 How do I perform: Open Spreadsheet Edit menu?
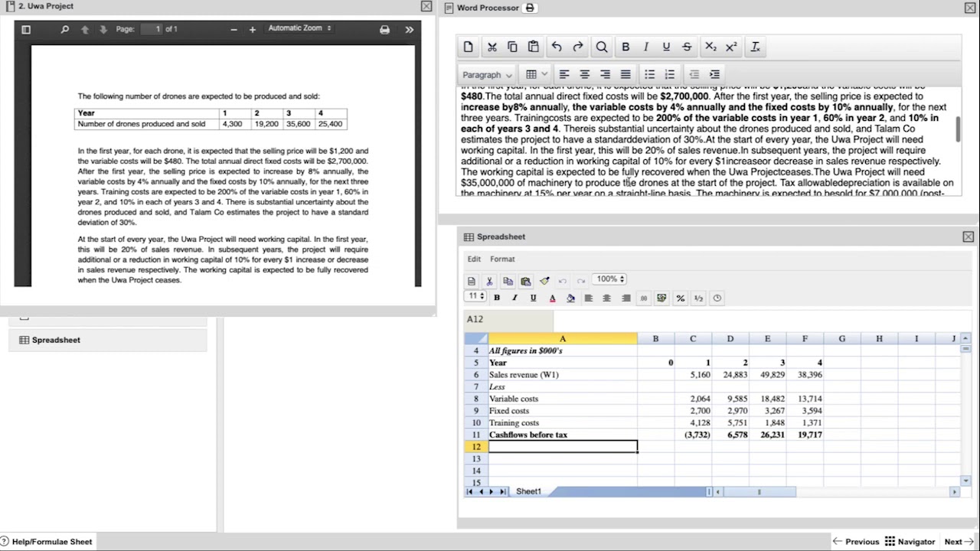tap(475, 259)
